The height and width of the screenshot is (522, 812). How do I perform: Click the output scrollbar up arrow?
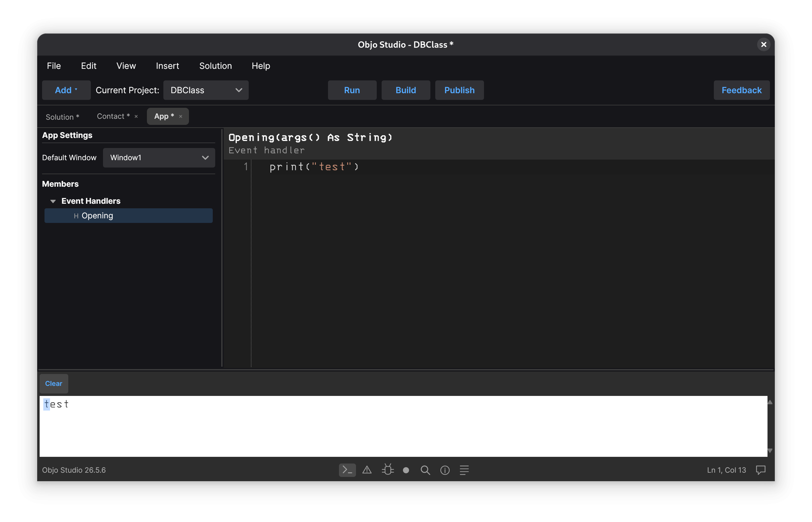770,402
